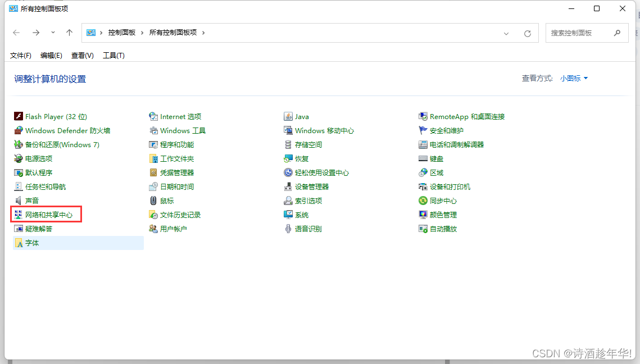
Task: Click the 搜索控制面板 search field
Action: (587, 33)
